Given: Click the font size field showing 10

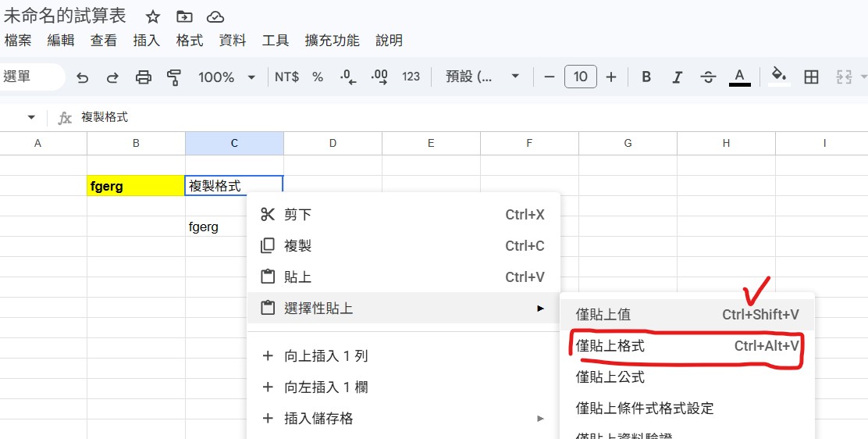Looking at the screenshot, I should (581, 77).
